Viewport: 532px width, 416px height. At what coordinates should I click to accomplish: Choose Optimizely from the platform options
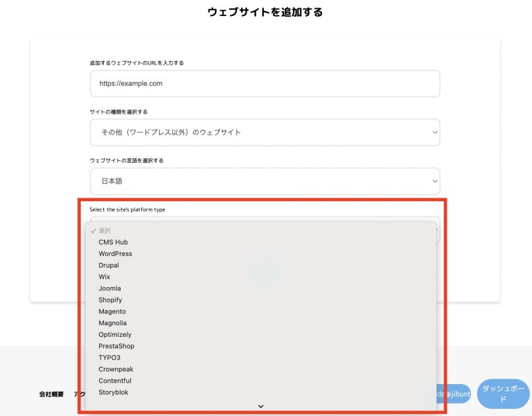click(261, 334)
